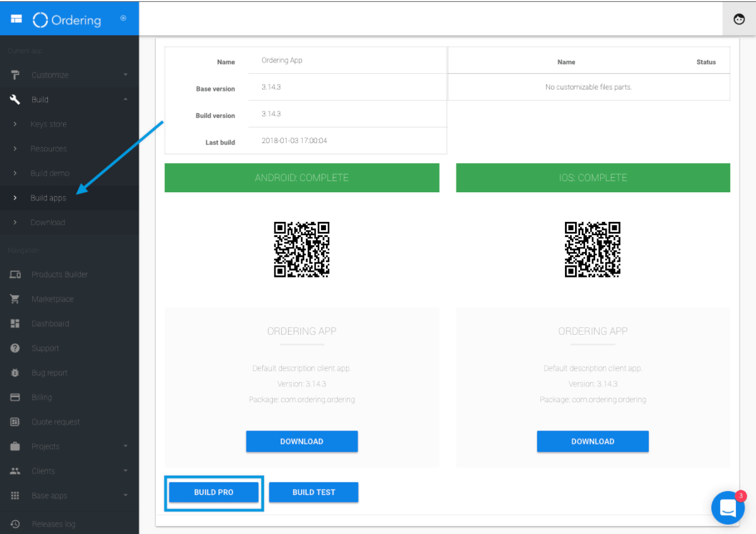The height and width of the screenshot is (534, 756).
Task: Click the Ordering logo circle icon
Action: coord(40,20)
